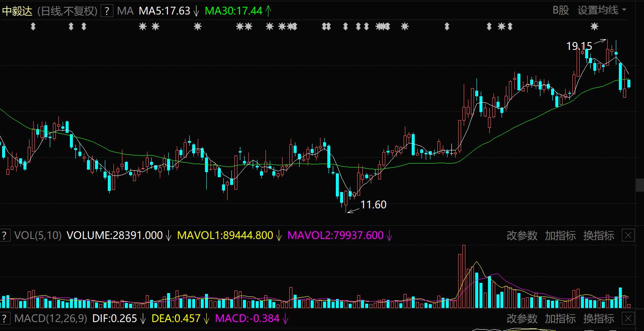Click the scrollbar handle on the right edge
The image size is (644, 331).
pos(640,185)
